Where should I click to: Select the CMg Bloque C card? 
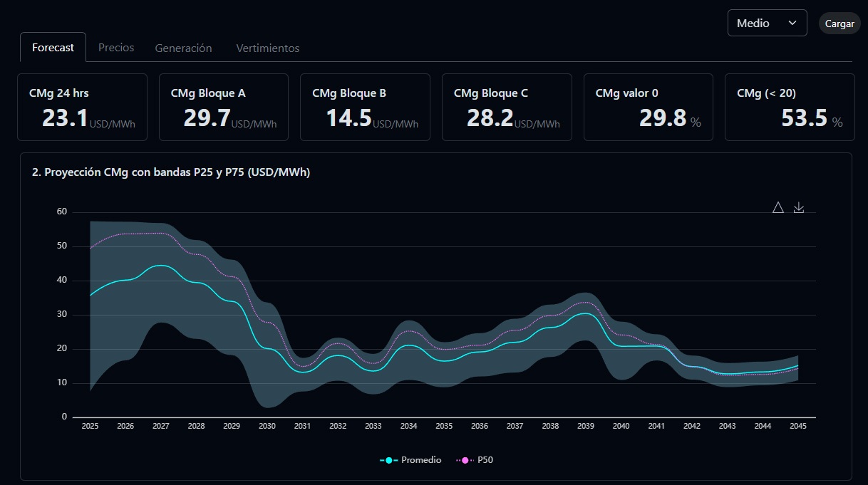pyautogui.click(x=506, y=107)
